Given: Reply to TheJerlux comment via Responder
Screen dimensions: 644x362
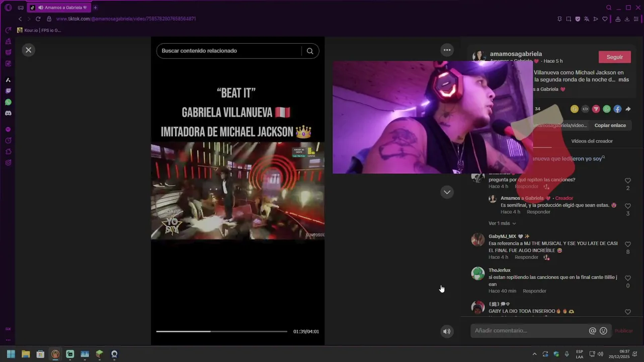Looking at the screenshot, I should (x=534, y=291).
